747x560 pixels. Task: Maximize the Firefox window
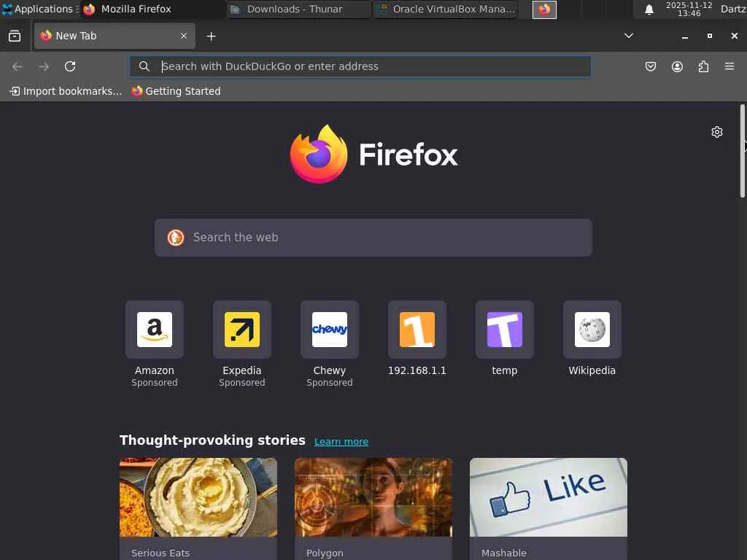coord(709,36)
